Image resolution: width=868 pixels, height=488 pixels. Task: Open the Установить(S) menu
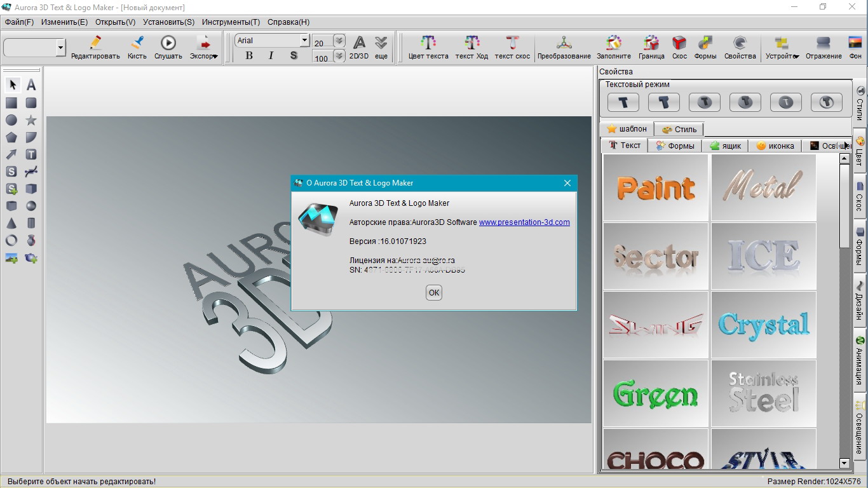tap(168, 22)
